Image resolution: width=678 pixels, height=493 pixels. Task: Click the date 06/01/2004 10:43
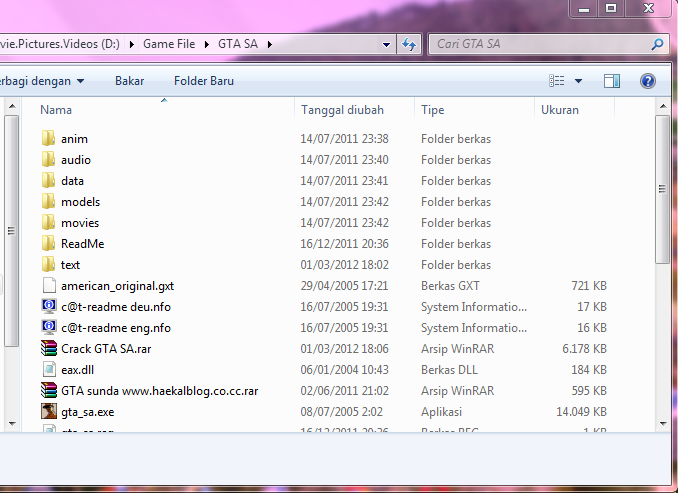coord(345,370)
